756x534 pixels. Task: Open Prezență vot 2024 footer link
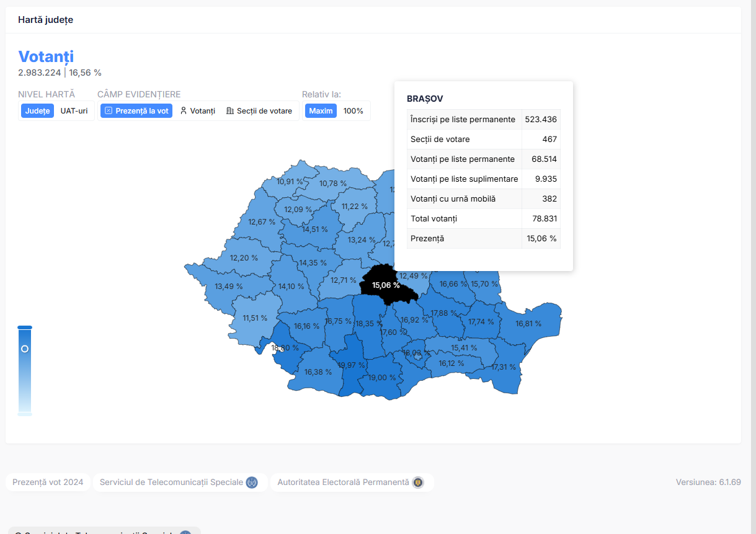coord(48,482)
